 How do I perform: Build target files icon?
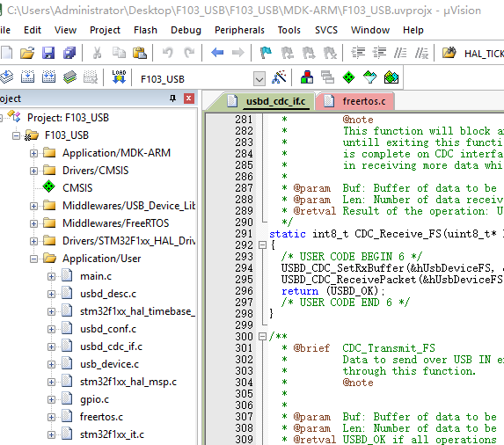point(27,77)
